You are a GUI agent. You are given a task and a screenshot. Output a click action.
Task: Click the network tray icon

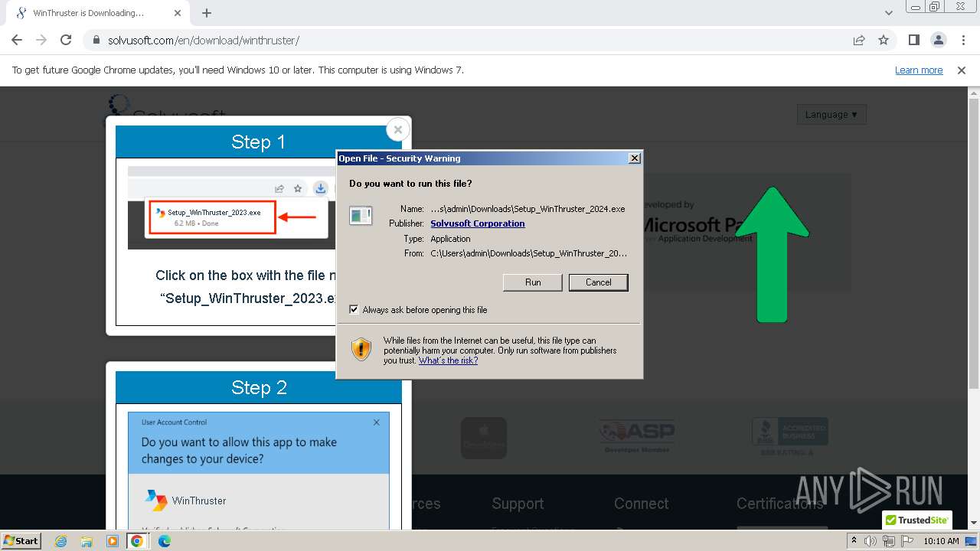889,541
